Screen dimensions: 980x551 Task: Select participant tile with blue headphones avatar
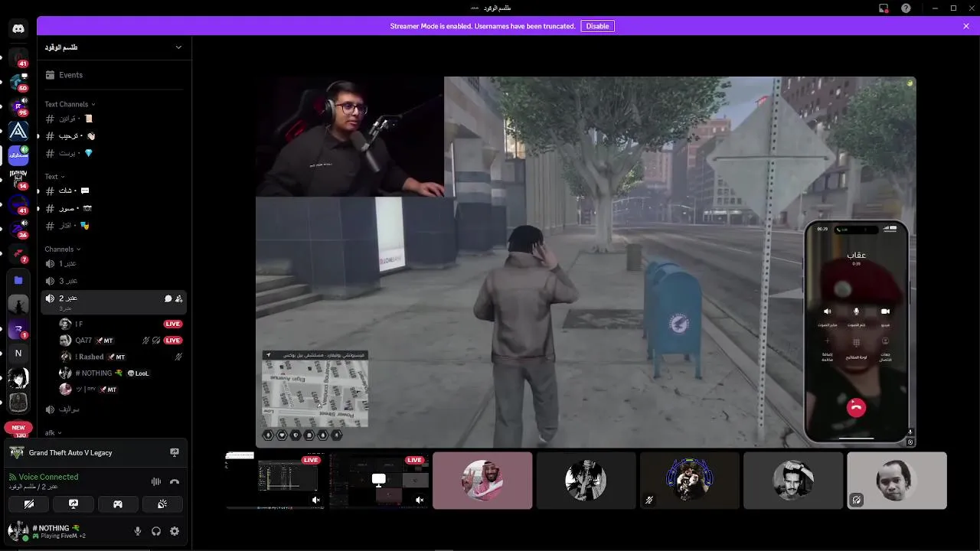(x=689, y=481)
